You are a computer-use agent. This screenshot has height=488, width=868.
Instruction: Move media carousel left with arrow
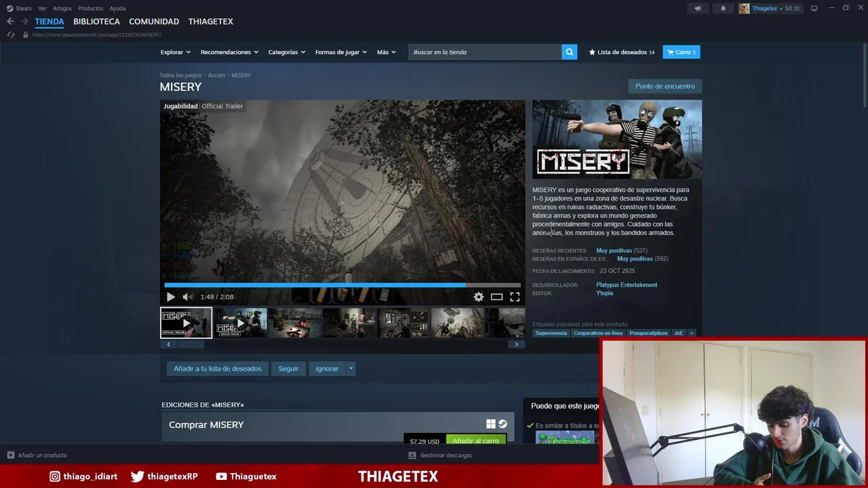point(168,344)
